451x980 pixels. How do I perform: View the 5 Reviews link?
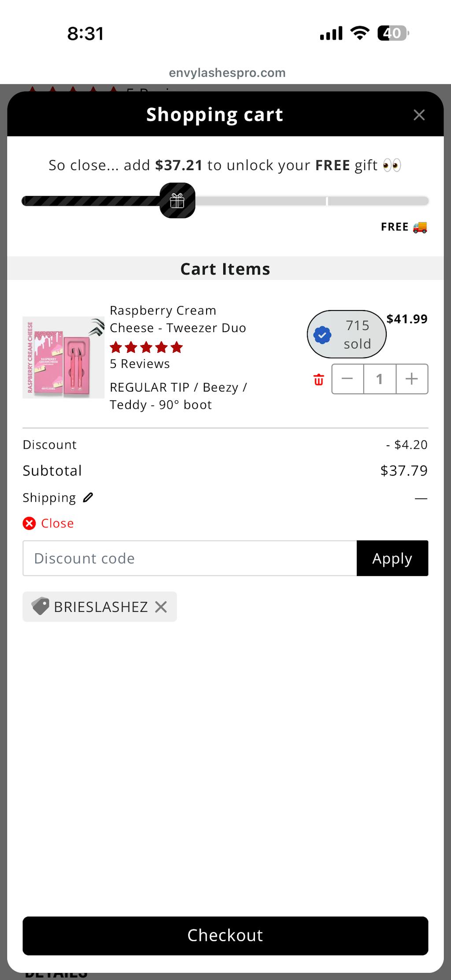tap(140, 364)
